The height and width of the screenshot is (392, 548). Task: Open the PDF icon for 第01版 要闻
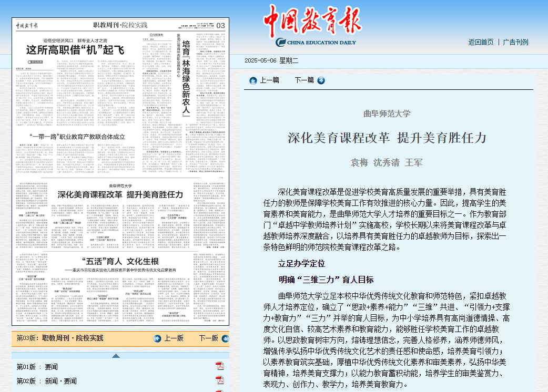pyautogui.click(x=220, y=366)
